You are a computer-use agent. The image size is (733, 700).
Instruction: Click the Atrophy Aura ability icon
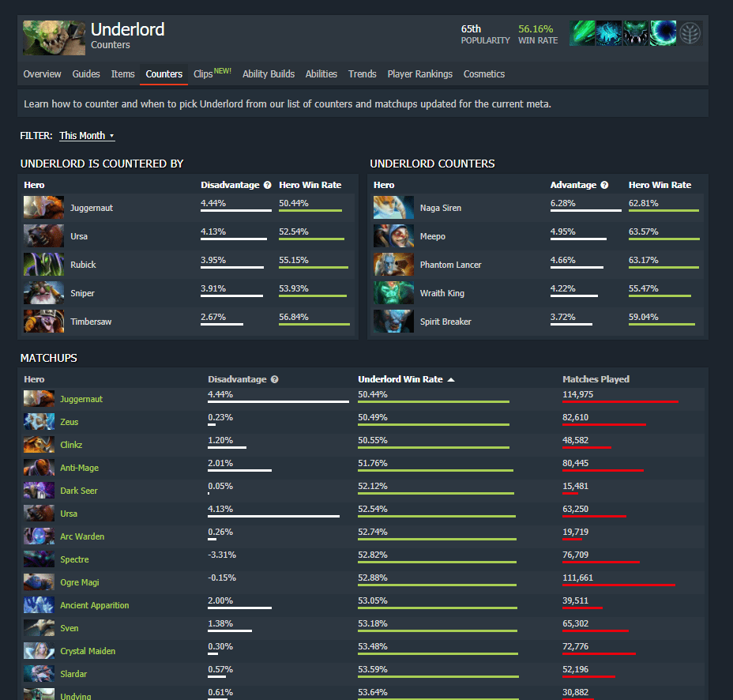coord(636,33)
